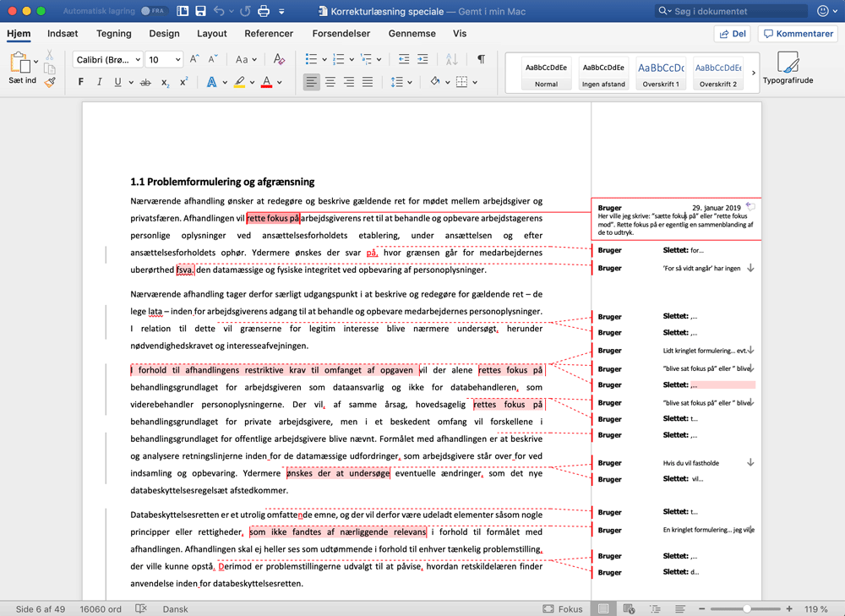Apply the Normal style
This screenshot has height=616, width=845.
(547, 73)
